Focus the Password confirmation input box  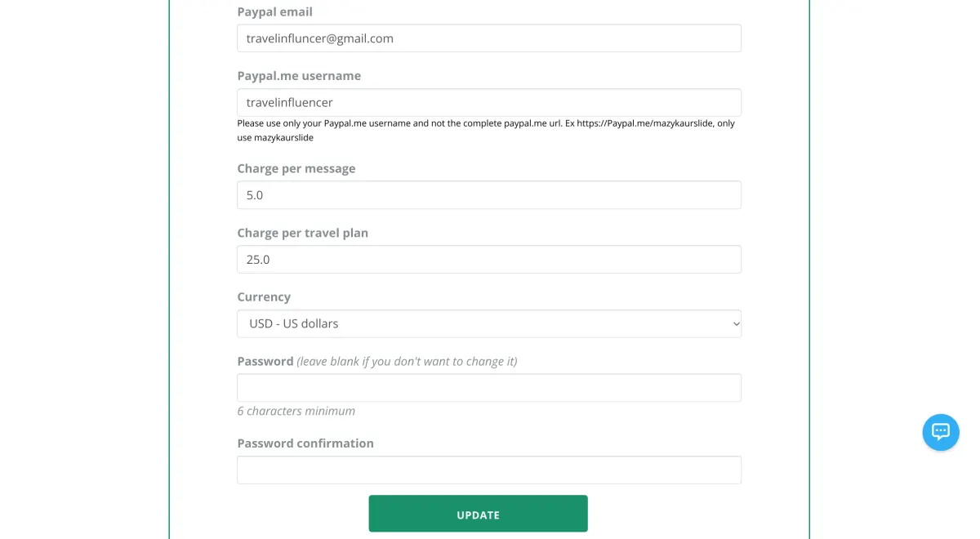[x=488, y=470]
